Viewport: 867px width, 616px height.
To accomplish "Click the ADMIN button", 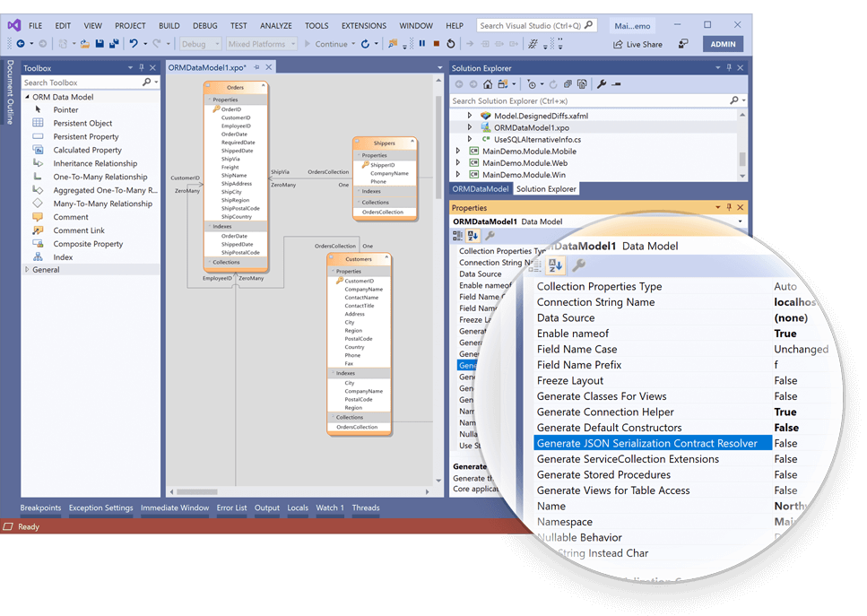I will [x=722, y=43].
